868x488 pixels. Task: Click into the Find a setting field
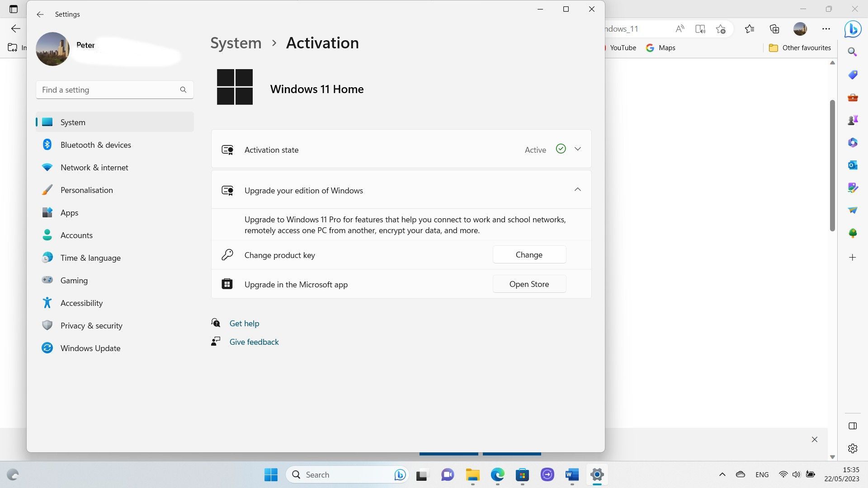pyautogui.click(x=114, y=90)
